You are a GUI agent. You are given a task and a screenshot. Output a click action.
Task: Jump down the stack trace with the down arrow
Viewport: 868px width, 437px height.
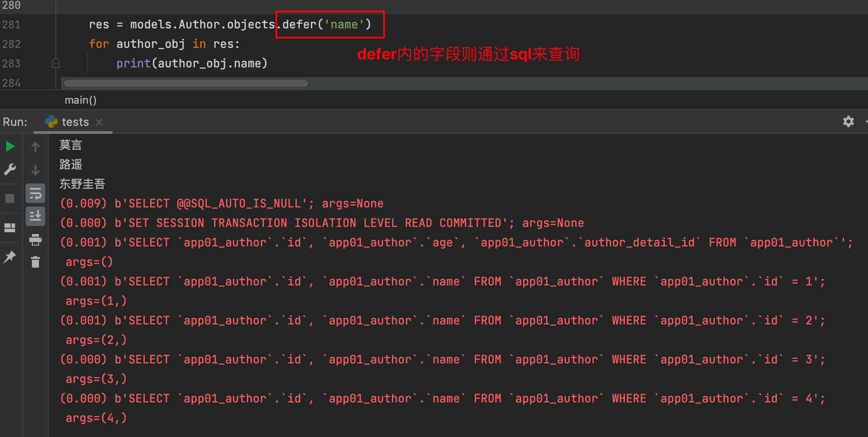click(35, 170)
